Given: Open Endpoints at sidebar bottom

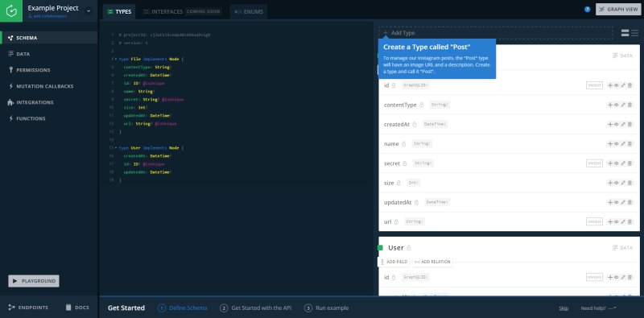Looking at the screenshot, I should [x=28, y=308].
